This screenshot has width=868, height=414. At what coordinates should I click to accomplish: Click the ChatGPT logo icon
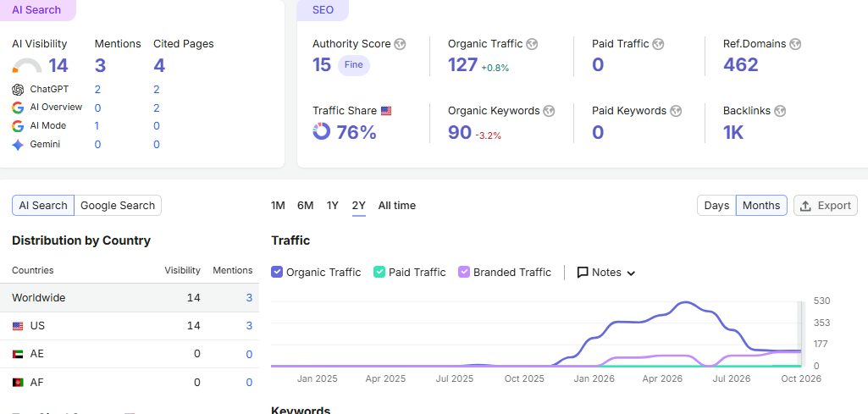point(18,90)
